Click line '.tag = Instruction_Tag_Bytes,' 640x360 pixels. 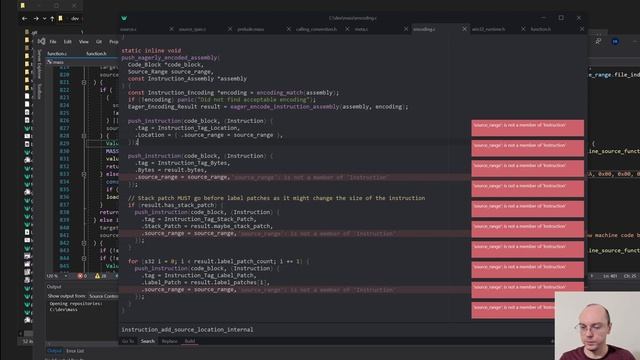point(182,163)
